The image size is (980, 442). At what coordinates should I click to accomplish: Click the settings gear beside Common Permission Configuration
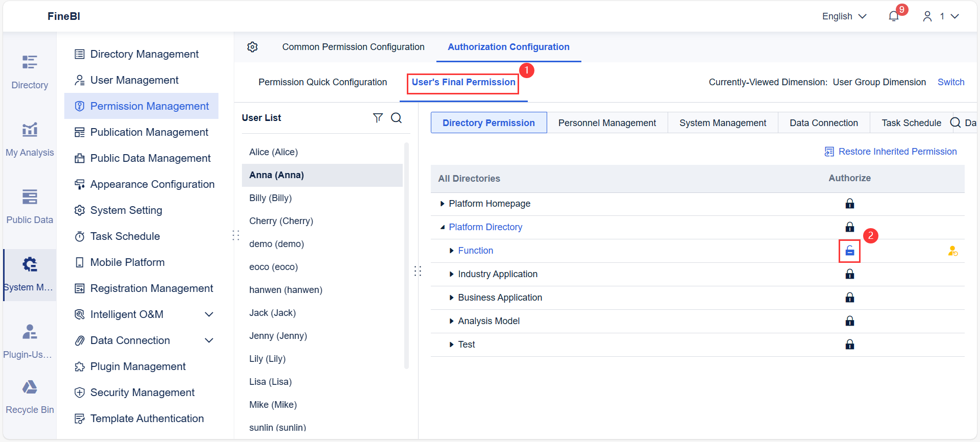pos(252,47)
